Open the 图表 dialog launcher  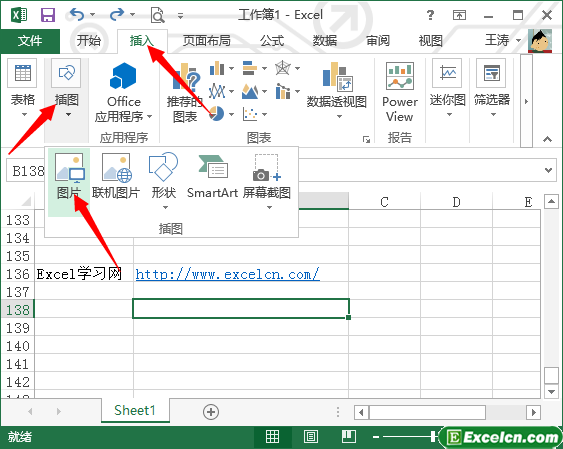(x=366, y=139)
